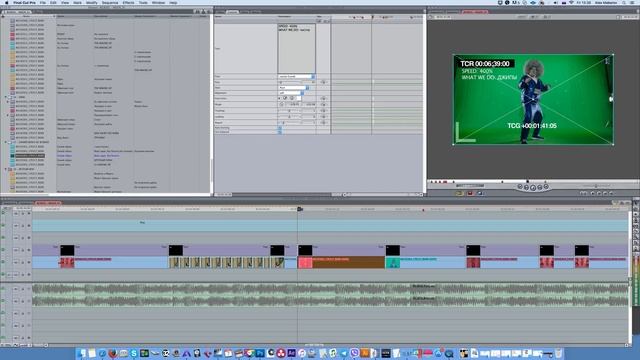Toggle Auto Select on the first audio track
Screen dimensions: 640x360
tap(29, 289)
